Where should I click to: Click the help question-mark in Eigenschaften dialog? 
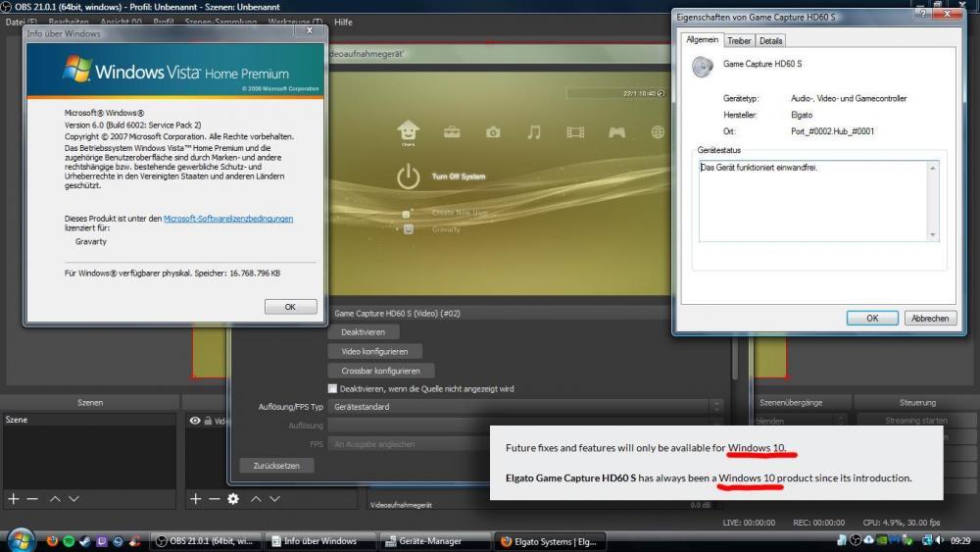pos(922,14)
